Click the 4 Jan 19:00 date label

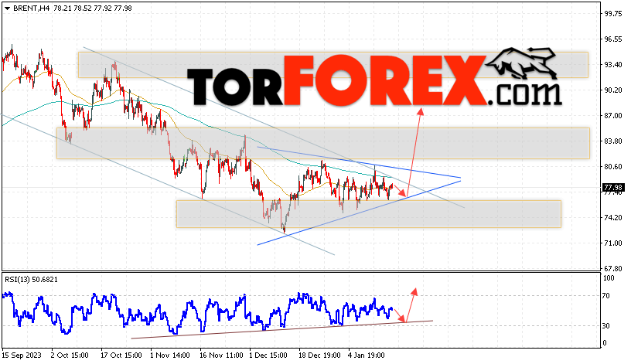(367, 355)
